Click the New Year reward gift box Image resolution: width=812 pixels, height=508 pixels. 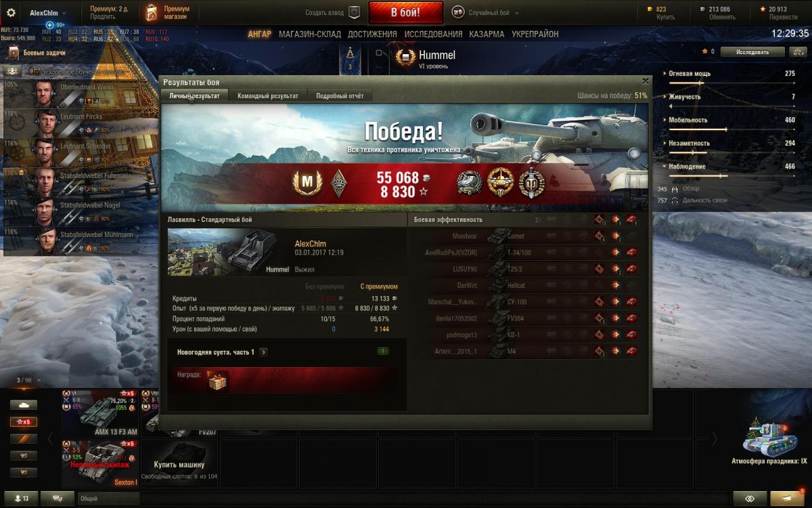tap(217, 382)
